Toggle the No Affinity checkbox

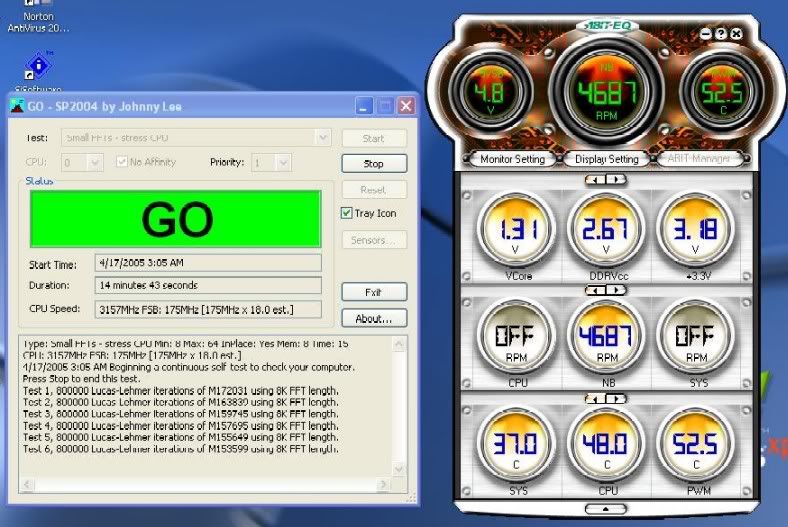click(x=122, y=162)
